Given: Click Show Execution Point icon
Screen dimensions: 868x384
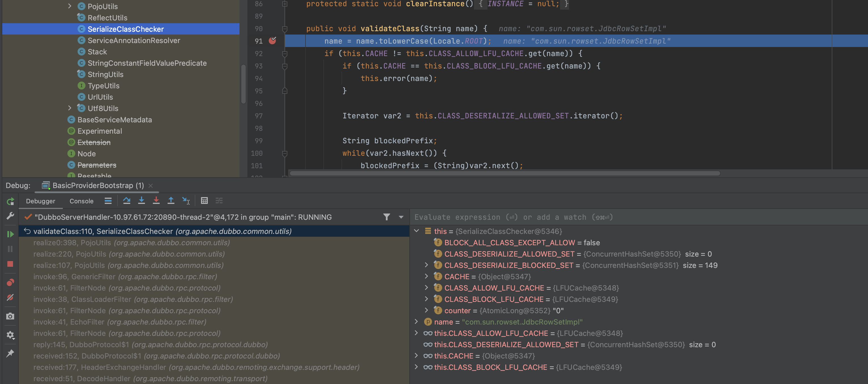Looking at the screenshot, I should (108, 201).
